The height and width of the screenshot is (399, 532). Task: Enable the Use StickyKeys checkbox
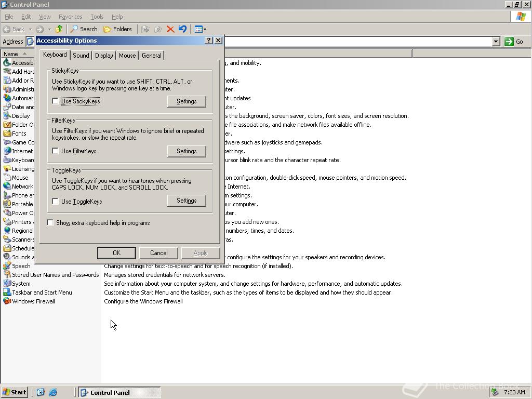(55, 101)
